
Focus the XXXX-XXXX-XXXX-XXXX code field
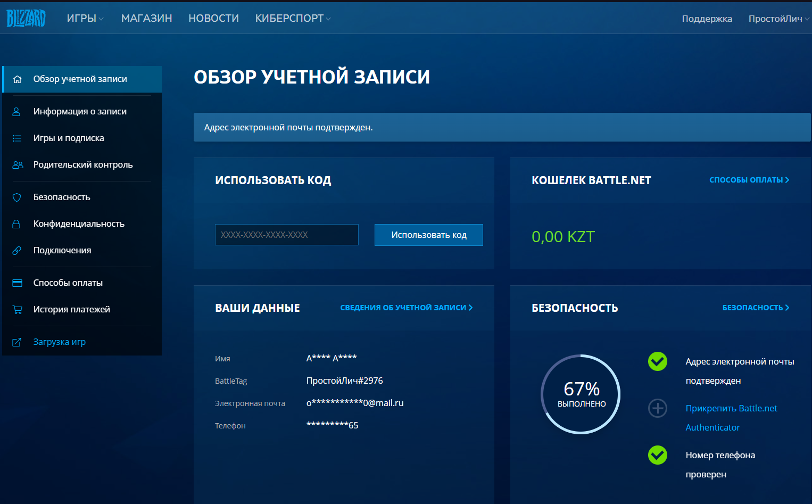click(287, 235)
